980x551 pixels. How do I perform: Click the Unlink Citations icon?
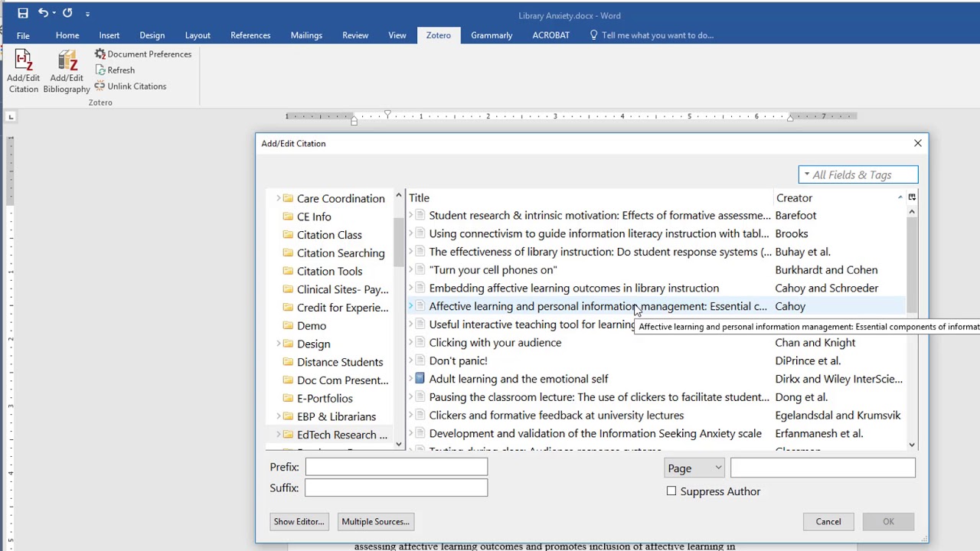(x=100, y=86)
